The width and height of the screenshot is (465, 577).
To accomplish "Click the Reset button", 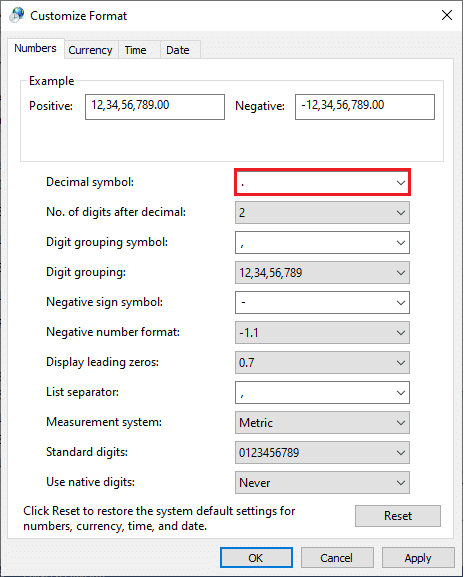I will click(398, 516).
